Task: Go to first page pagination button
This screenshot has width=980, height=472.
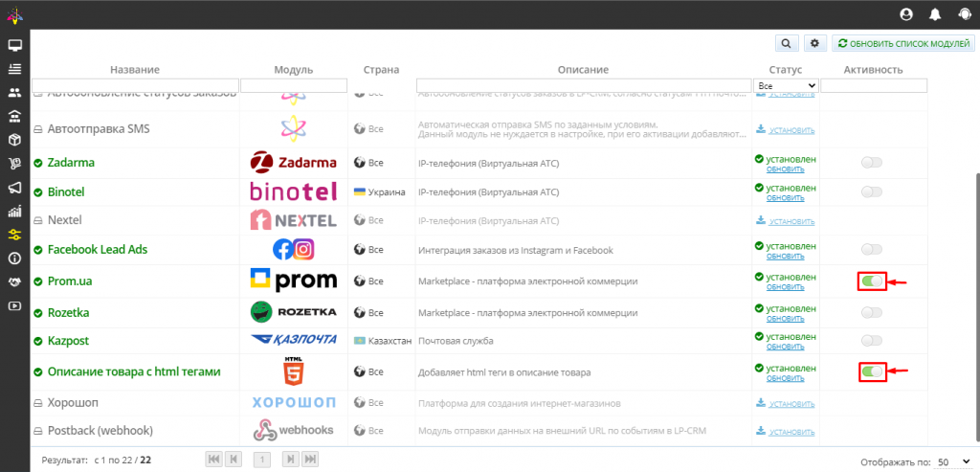Action: coord(213,460)
